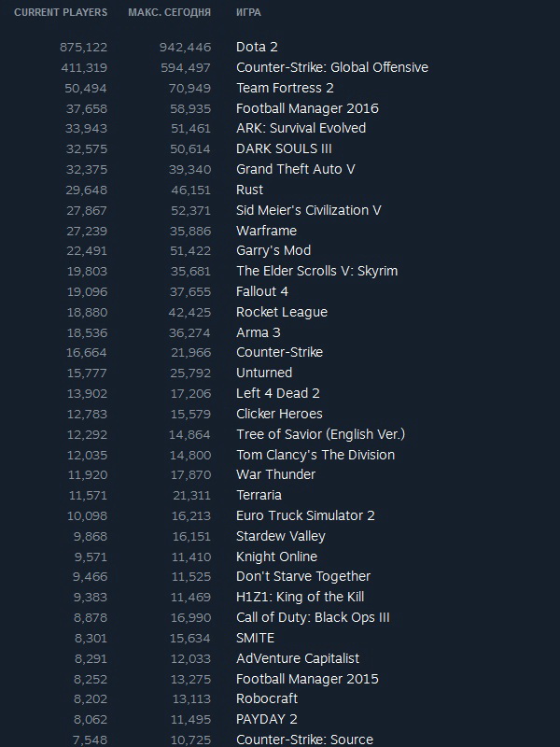Select Sid Meier's Civilization V
The height and width of the screenshot is (747, 560).
309,210
